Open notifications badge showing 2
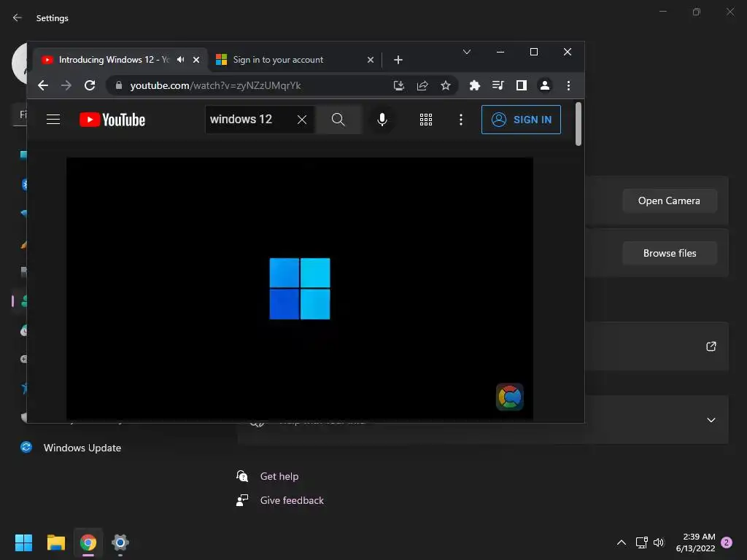The width and height of the screenshot is (747, 560). [x=727, y=542]
